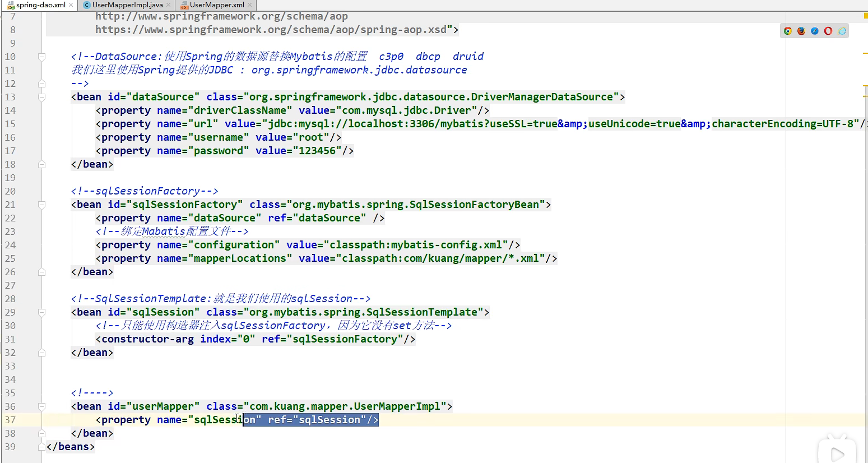
Task: Click line number 9 in the gutter
Action: pos(13,43)
